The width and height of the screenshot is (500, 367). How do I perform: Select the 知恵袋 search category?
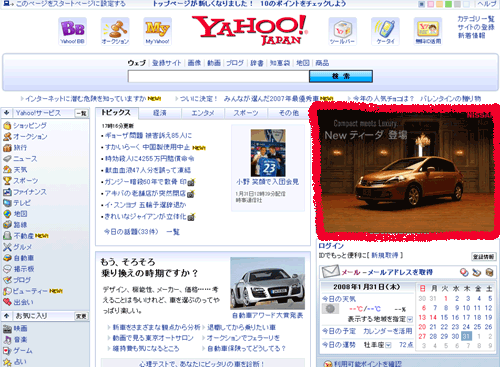(280, 63)
